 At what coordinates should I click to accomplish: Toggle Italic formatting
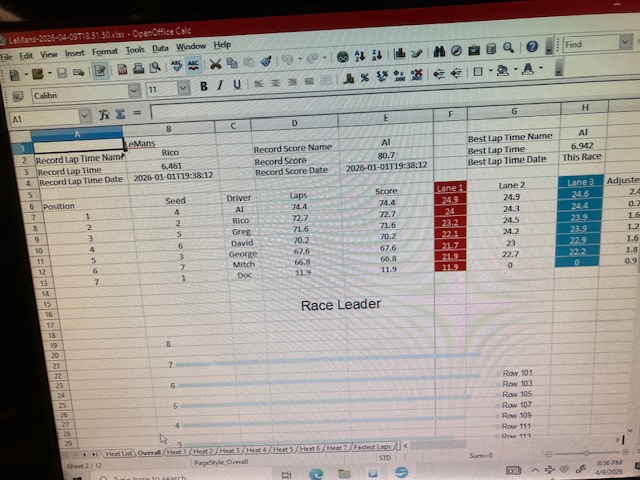click(220, 86)
